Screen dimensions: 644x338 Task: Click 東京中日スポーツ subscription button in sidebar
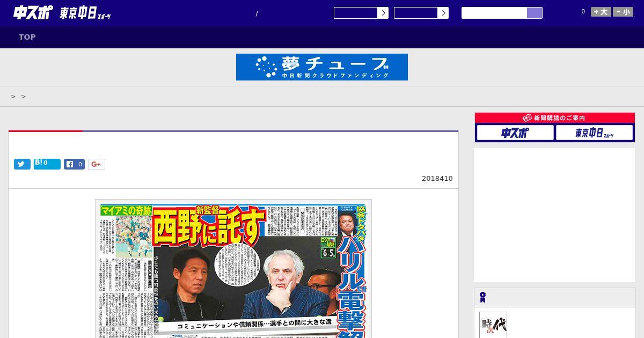pos(594,133)
